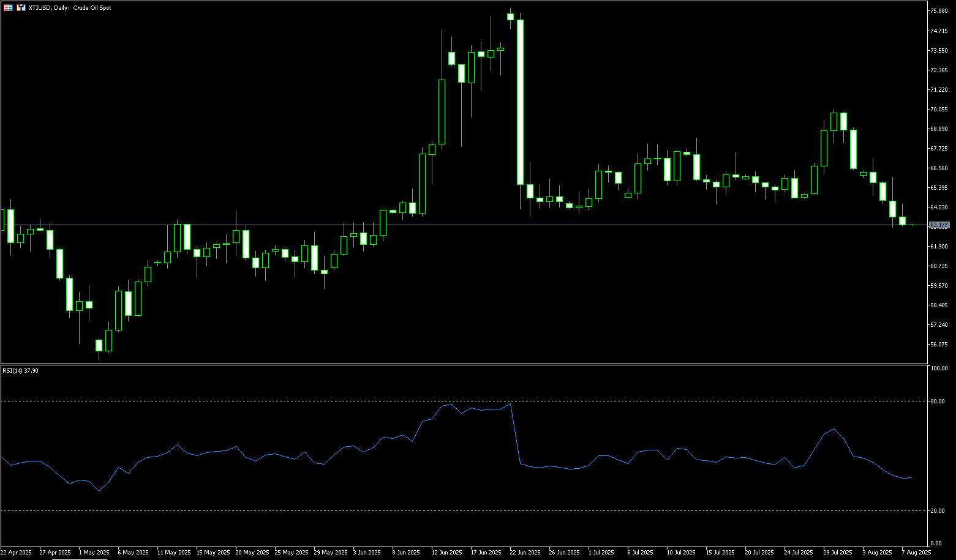Click the 71.220 price scale label
956x560 pixels.
[x=939, y=89]
